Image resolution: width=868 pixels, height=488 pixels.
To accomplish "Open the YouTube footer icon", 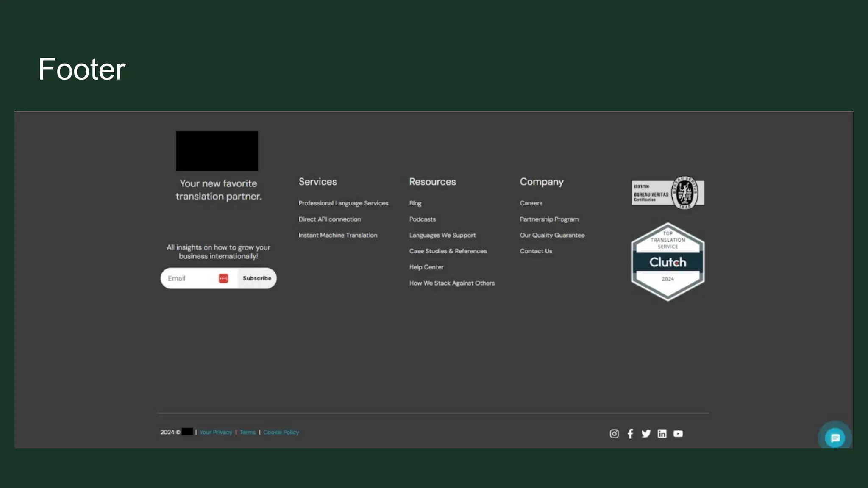I will (x=678, y=433).
